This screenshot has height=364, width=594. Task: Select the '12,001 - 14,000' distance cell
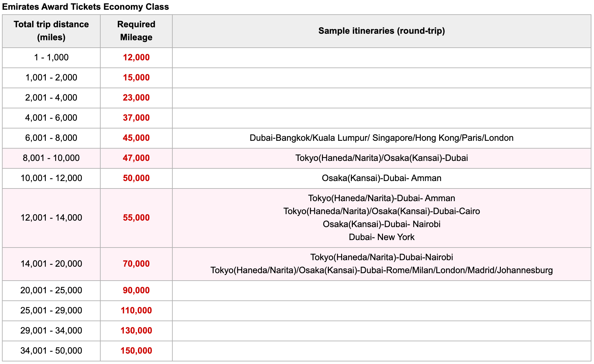click(51, 218)
